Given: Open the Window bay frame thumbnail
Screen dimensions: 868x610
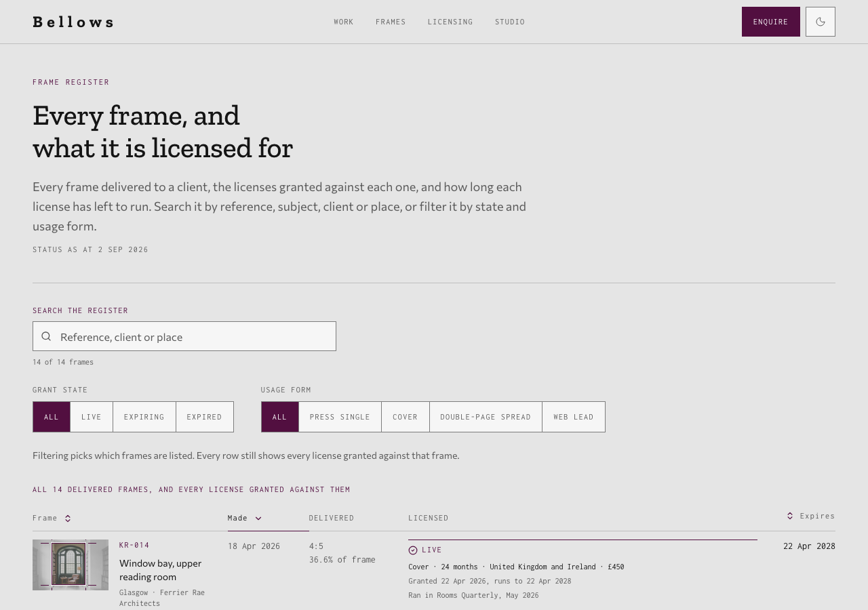Looking at the screenshot, I should (x=71, y=565).
